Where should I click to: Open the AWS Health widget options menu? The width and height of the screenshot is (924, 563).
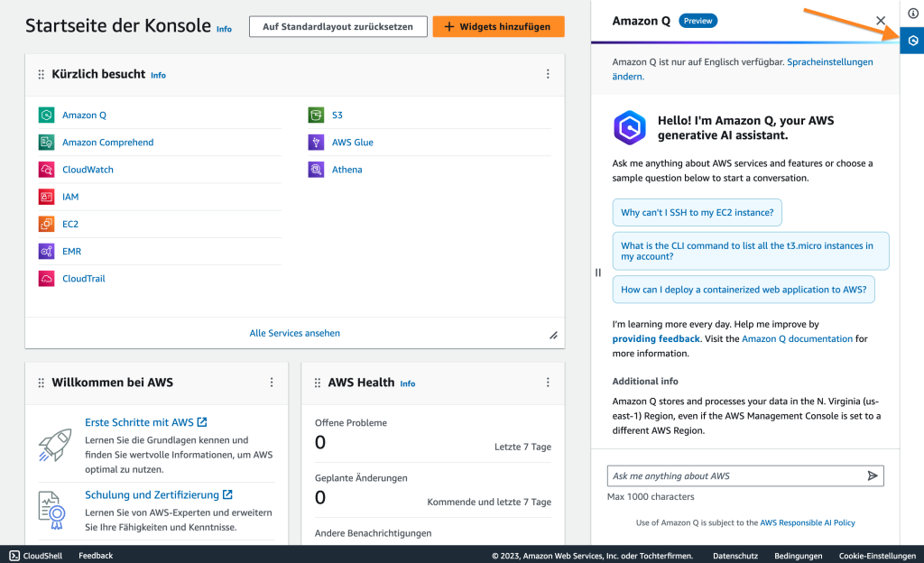[548, 382]
